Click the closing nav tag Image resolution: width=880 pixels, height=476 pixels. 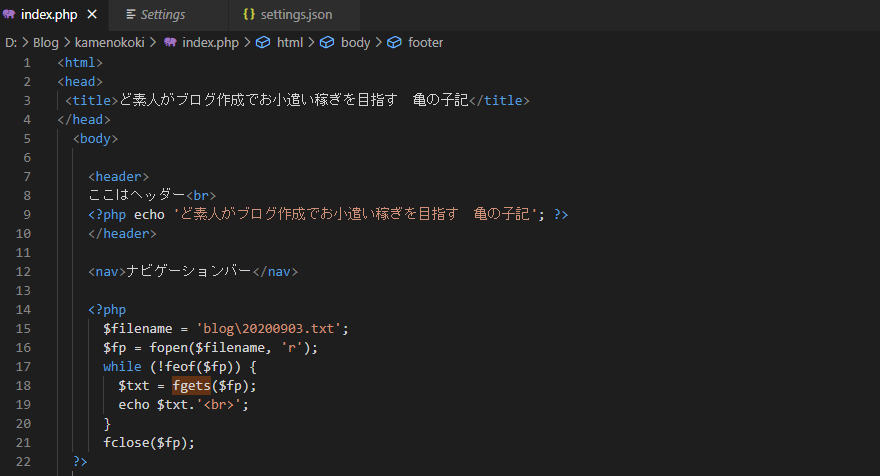tap(276, 272)
